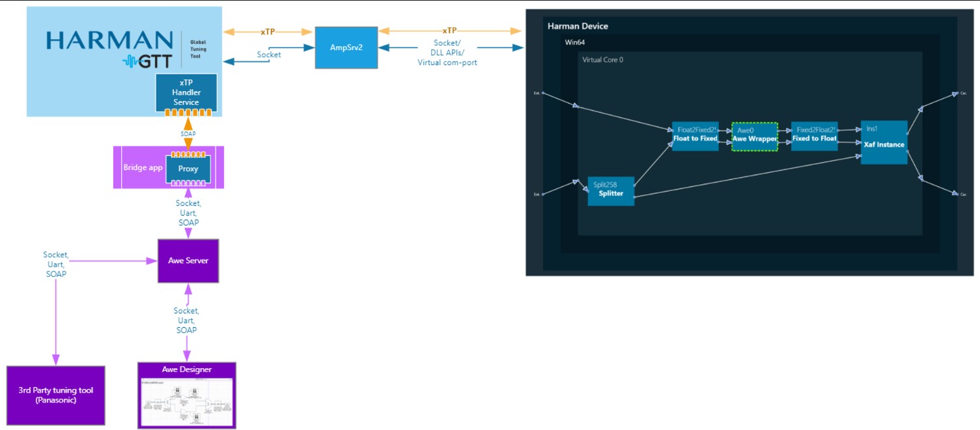Click 'Socket, Uart, SOAP' label below Bridge app

188,213
